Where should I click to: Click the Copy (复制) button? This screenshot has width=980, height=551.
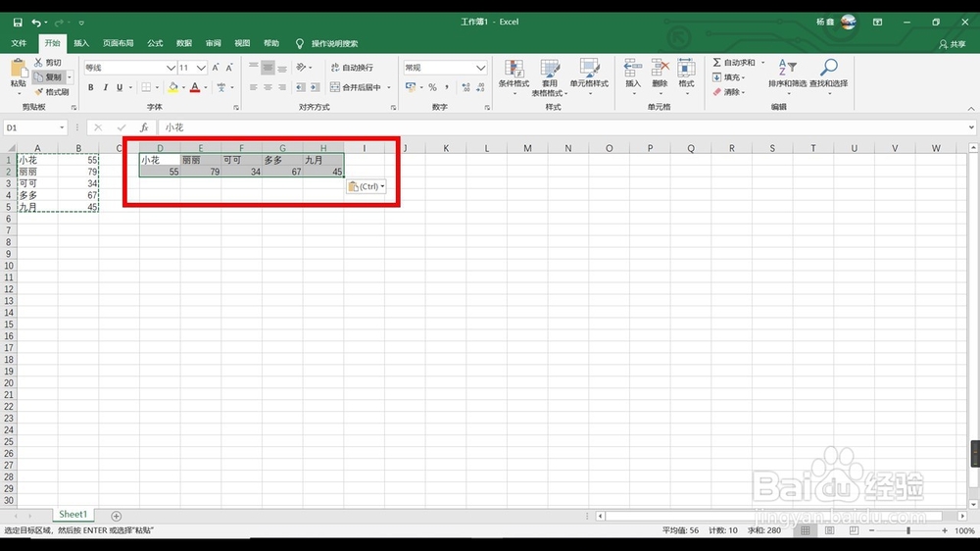[49, 76]
